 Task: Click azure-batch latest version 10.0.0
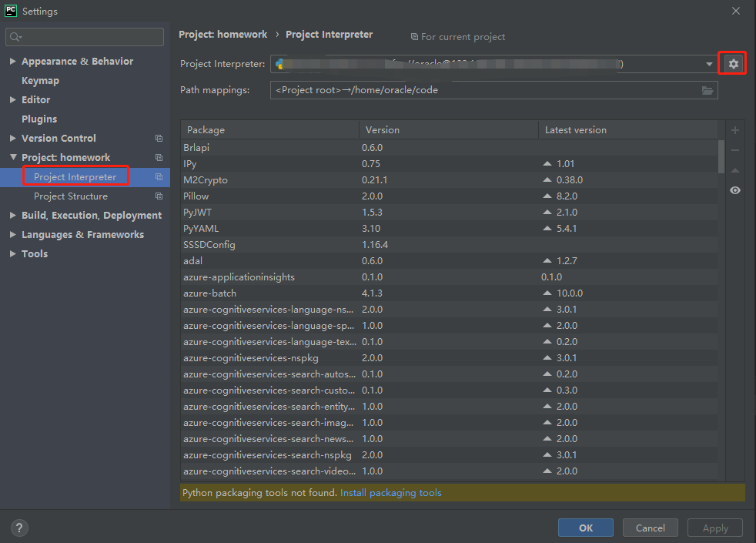pyautogui.click(x=570, y=293)
